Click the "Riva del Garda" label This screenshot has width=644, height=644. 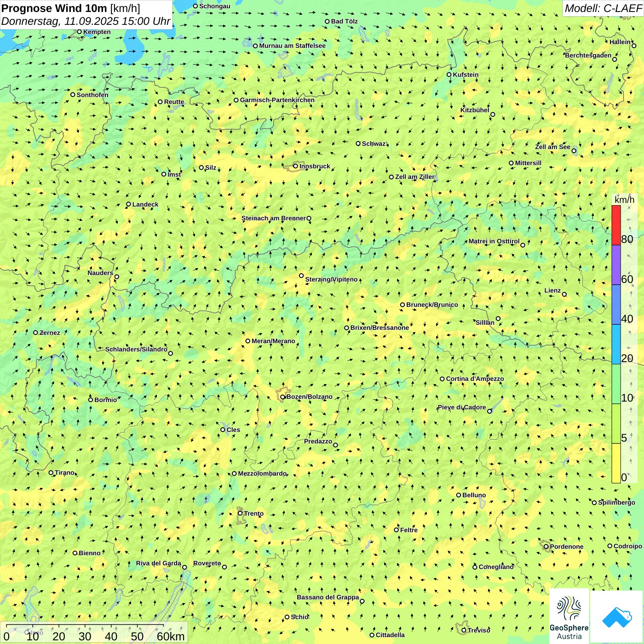[x=159, y=563]
